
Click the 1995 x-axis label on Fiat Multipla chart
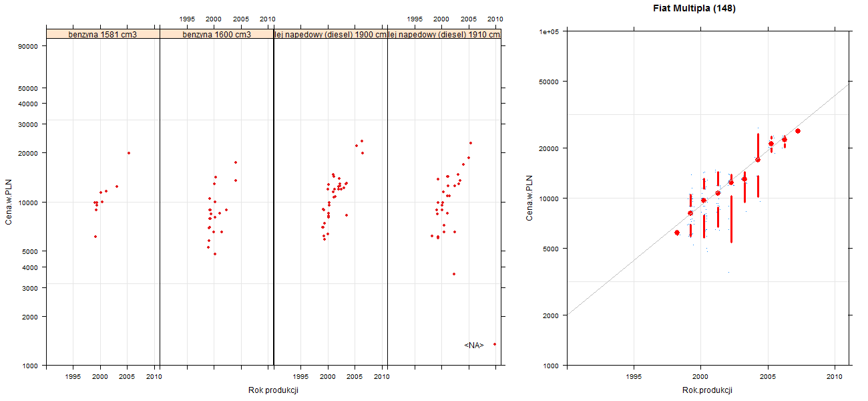coord(634,377)
